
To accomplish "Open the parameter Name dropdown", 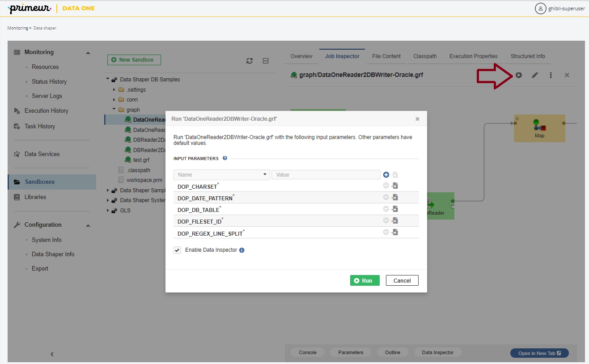I will pos(221,175).
